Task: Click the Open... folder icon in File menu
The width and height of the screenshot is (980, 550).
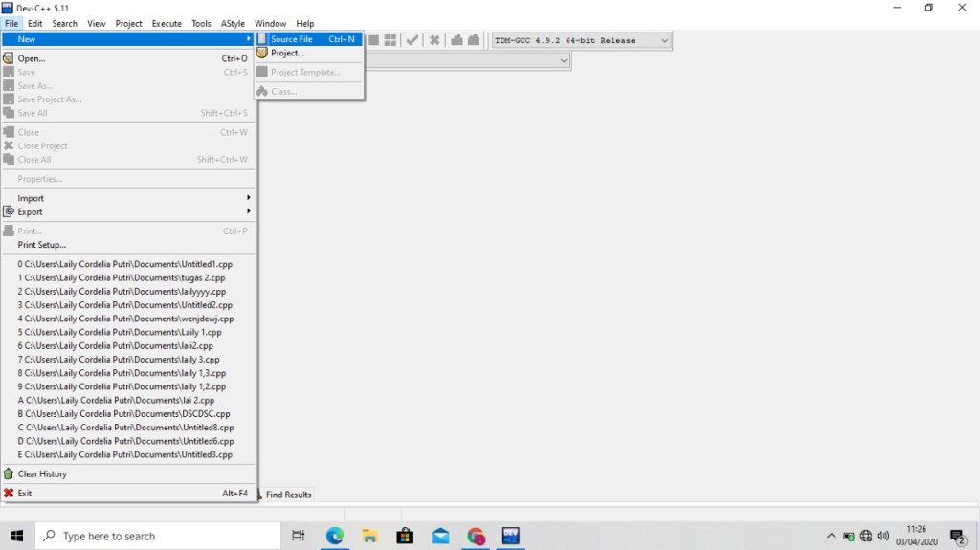Action: pos(9,58)
